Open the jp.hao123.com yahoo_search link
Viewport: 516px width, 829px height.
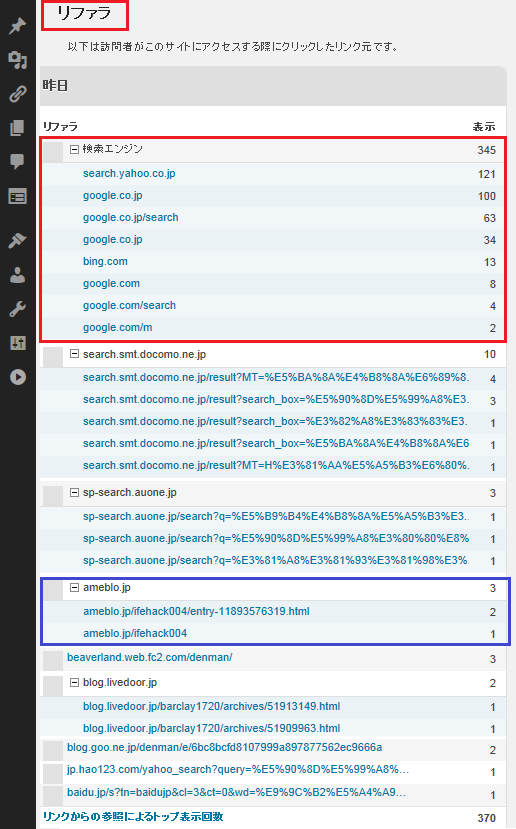click(238, 770)
